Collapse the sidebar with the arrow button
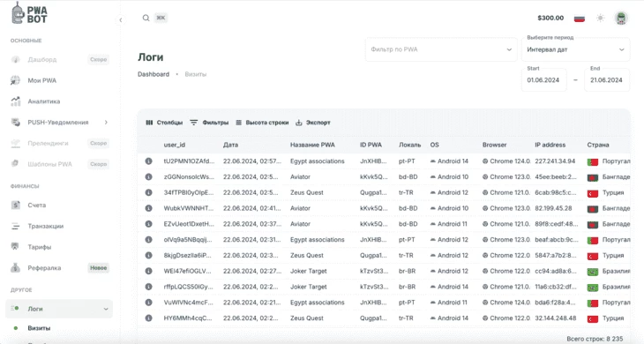644x344 pixels. (120, 19)
